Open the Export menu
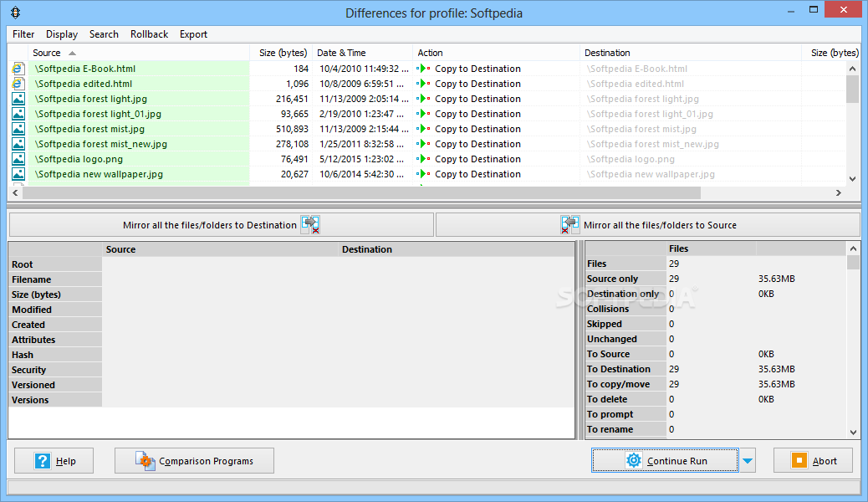 [x=194, y=34]
